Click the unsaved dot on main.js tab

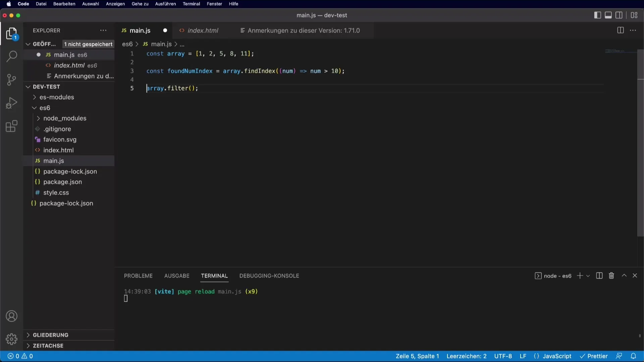(165, 31)
